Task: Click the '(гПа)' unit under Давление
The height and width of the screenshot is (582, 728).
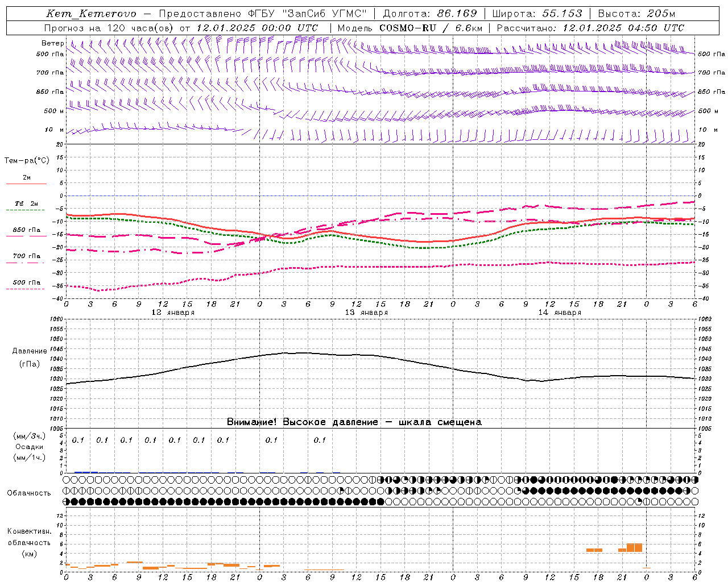Action: click(30, 364)
